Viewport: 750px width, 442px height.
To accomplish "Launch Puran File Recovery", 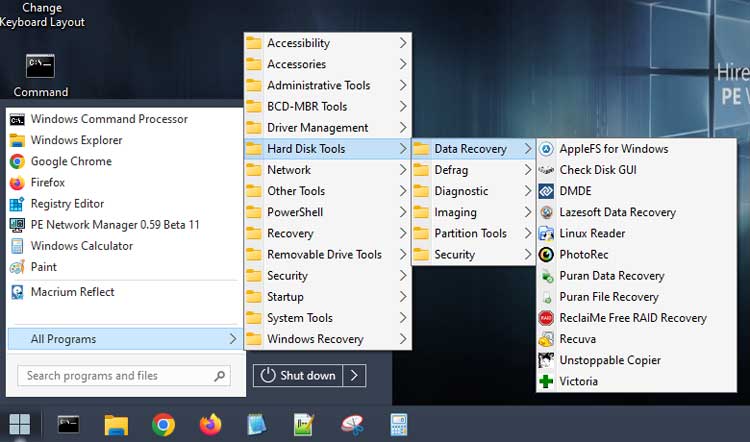I will pos(636,297).
